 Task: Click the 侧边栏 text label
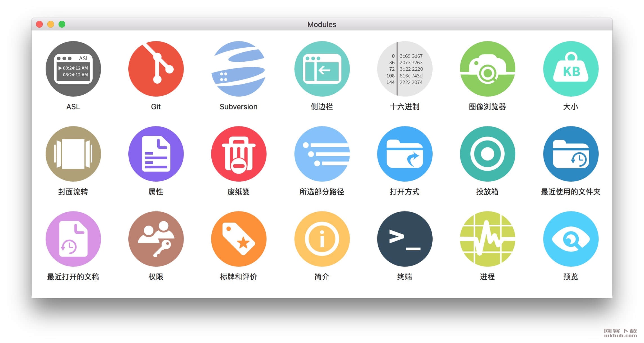pos(322,107)
